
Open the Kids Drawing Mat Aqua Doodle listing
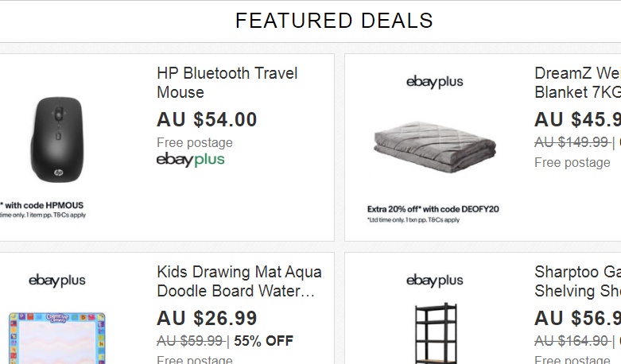[x=239, y=281]
